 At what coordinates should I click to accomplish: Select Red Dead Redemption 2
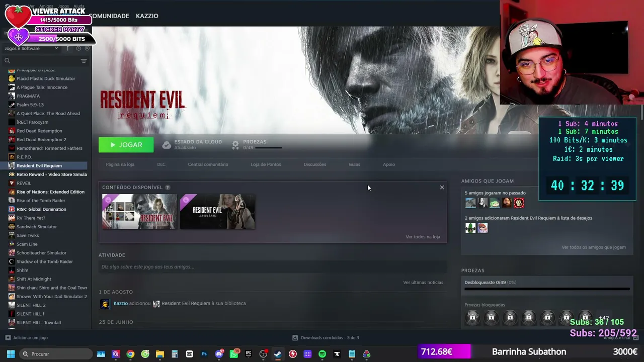[41, 140]
